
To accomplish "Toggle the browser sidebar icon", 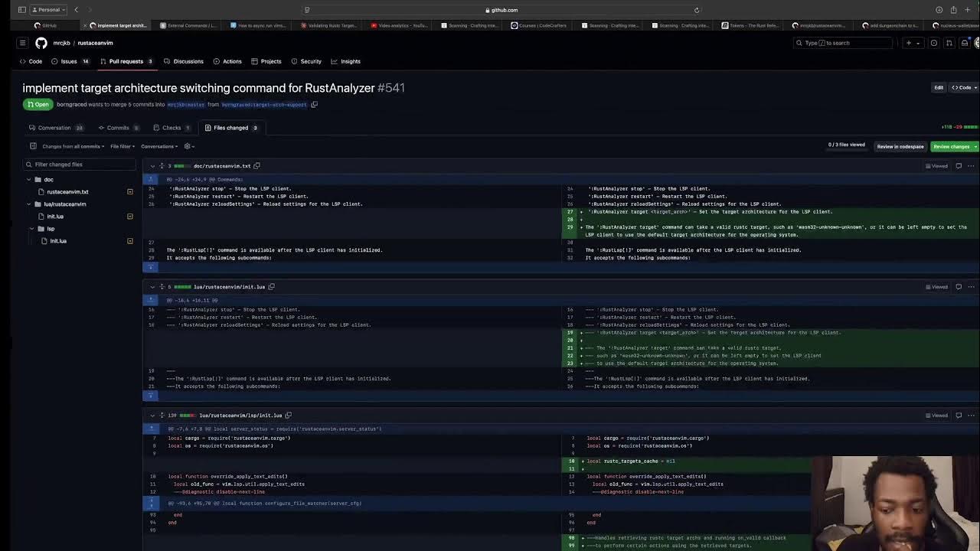I will [x=22, y=10].
